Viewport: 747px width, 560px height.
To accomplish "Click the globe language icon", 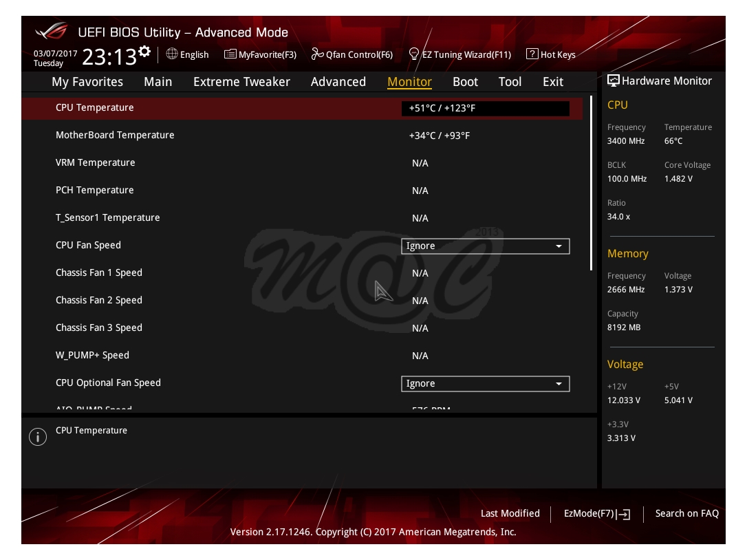I will click(171, 54).
